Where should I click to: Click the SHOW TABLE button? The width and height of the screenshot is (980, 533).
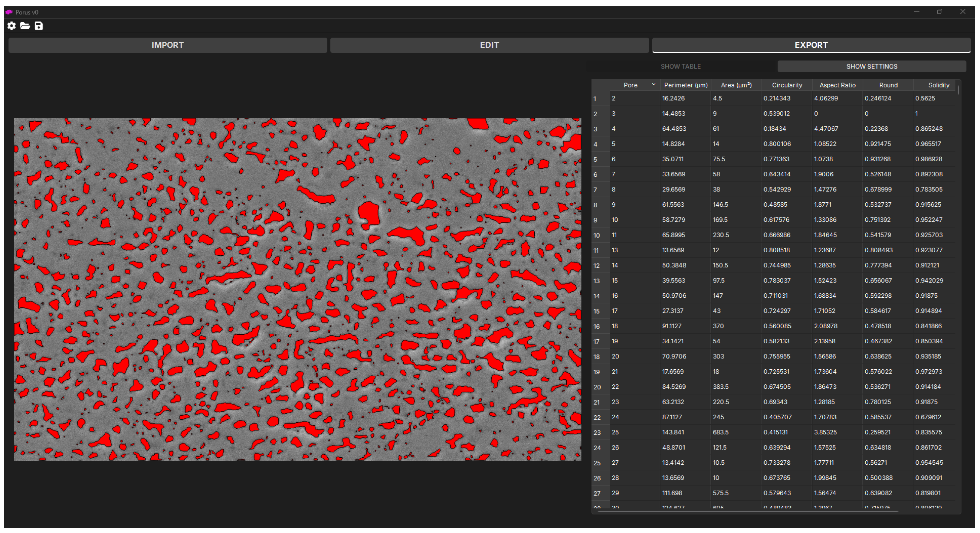(x=680, y=66)
